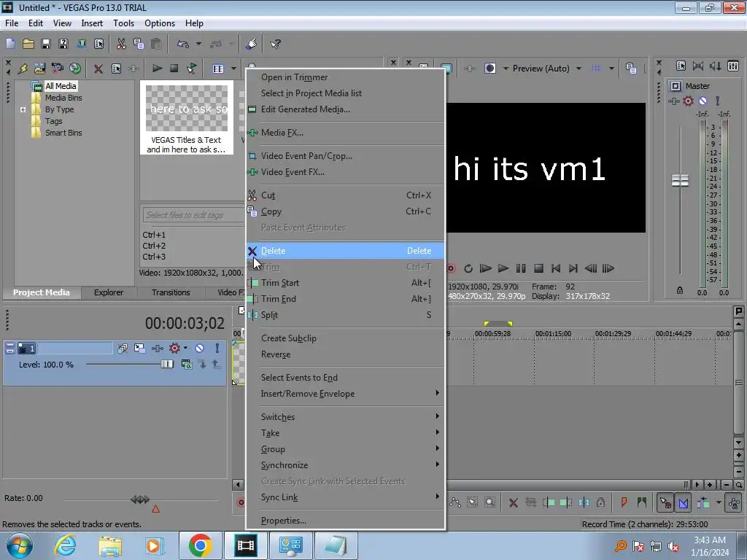Open the Undo history dropdown arrow
Viewport: 747px width, 560px height.
(x=198, y=44)
